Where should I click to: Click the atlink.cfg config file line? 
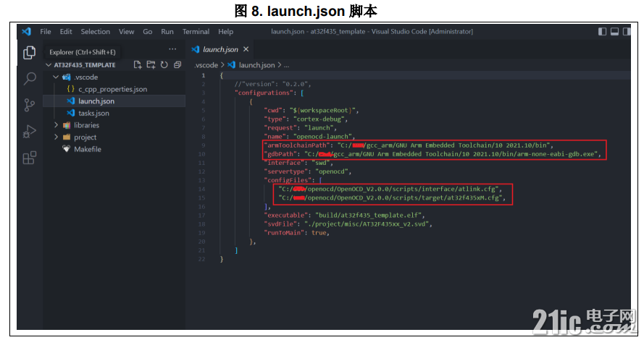[x=388, y=189]
